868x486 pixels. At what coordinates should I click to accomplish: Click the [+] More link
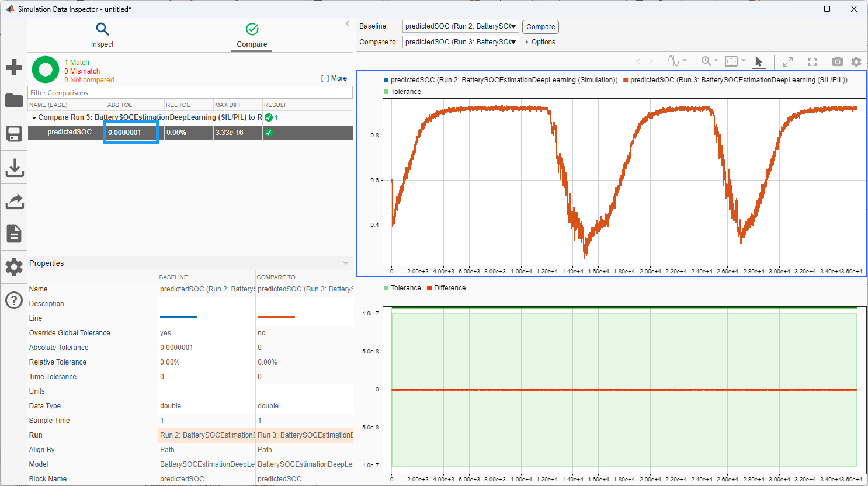tap(334, 78)
